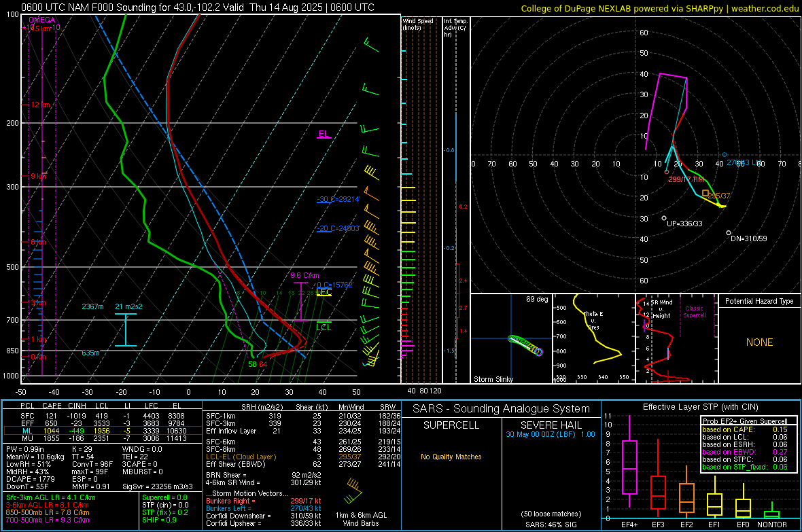Click the 'Inf. Temp. Adv.' panel header
The image size is (802, 532).
pyautogui.click(x=455, y=28)
